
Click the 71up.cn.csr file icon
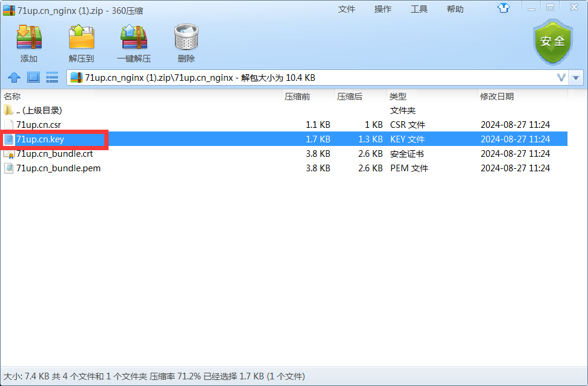[x=8, y=124]
